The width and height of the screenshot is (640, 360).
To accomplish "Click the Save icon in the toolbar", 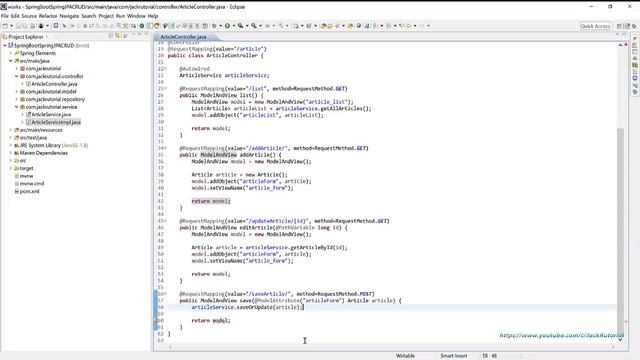I will (x=18, y=26).
